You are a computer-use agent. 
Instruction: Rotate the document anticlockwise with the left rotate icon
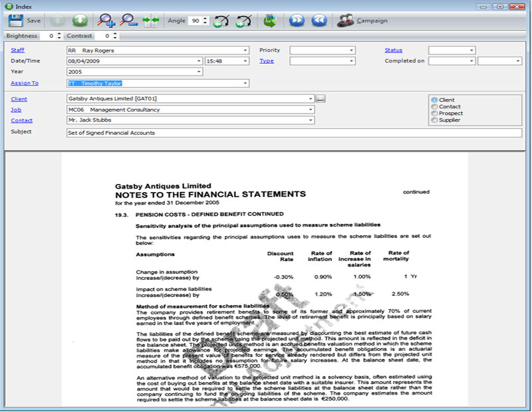coord(221,21)
